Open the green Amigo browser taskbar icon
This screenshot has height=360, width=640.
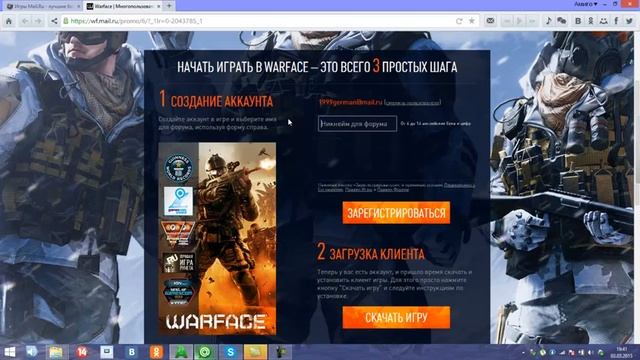click(181, 352)
